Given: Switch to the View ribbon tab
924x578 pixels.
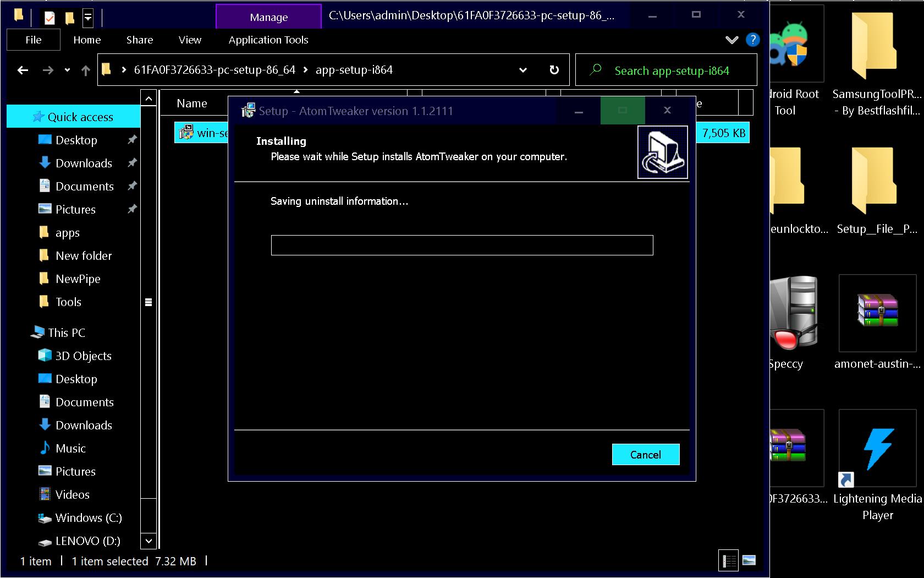Looking at the screenshot, I should point(190,40).
